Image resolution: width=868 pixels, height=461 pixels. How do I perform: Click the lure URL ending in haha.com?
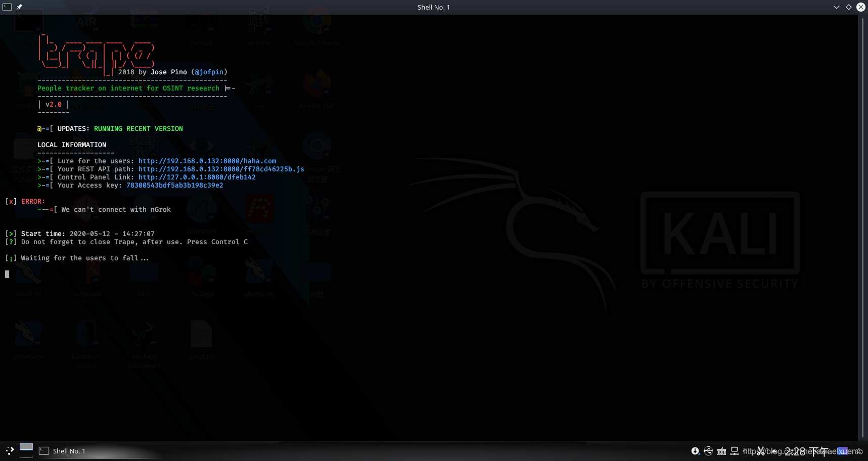click(207, 161)
